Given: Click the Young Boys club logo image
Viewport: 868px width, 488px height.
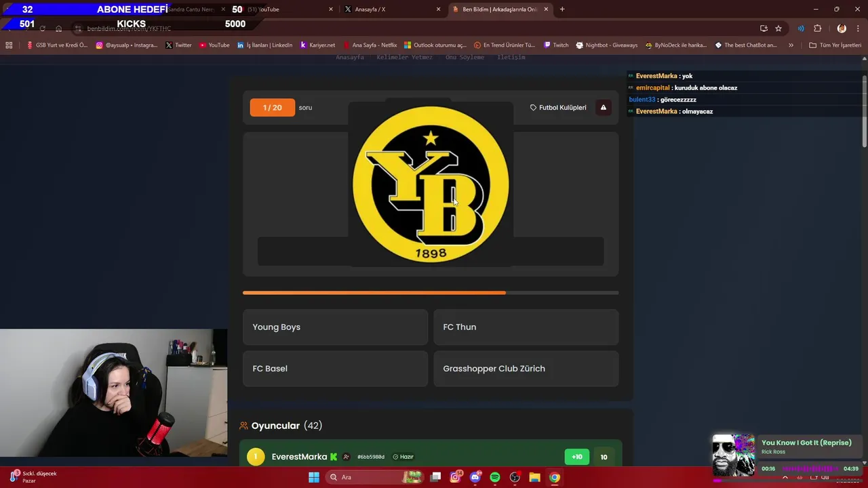Looking at the screenshot, I should coord(431,184).
